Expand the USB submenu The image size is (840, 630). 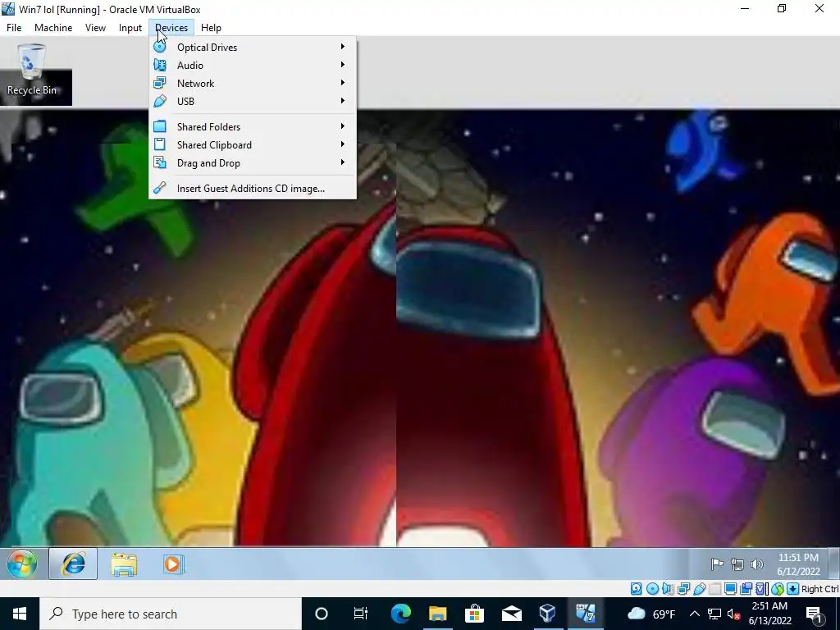(253, 101)
